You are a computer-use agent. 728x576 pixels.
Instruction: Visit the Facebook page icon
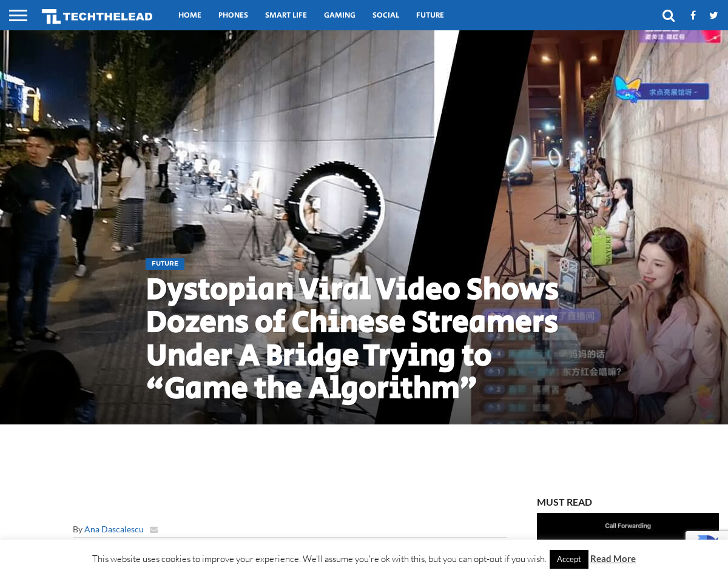click(693, 15)
